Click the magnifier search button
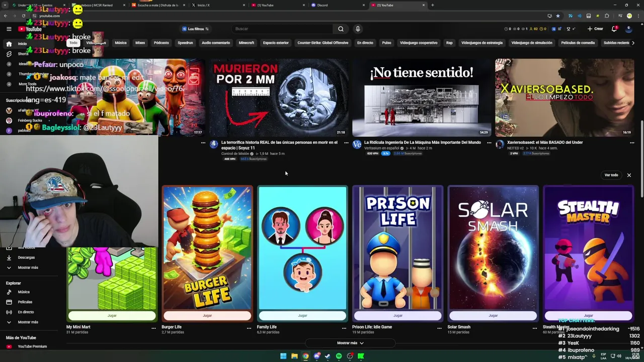The image size is (644, 362). (x=341, y=29)
